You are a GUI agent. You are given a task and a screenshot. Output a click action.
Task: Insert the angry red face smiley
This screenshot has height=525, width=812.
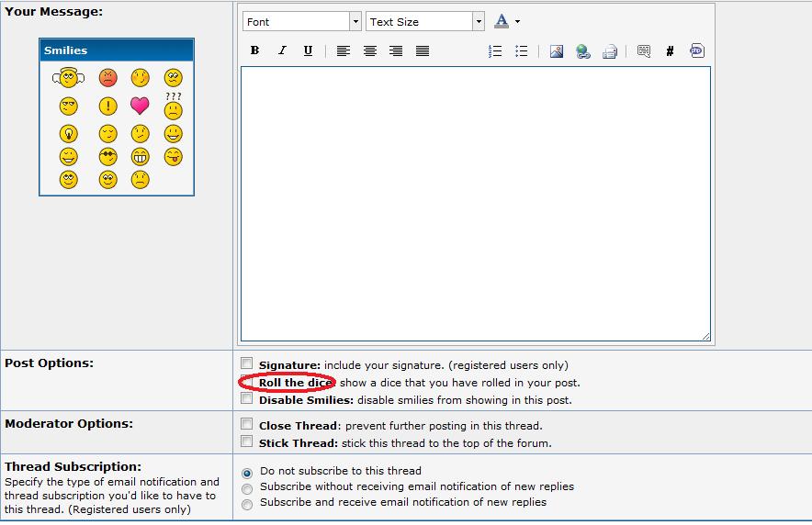tap(108, 79)
